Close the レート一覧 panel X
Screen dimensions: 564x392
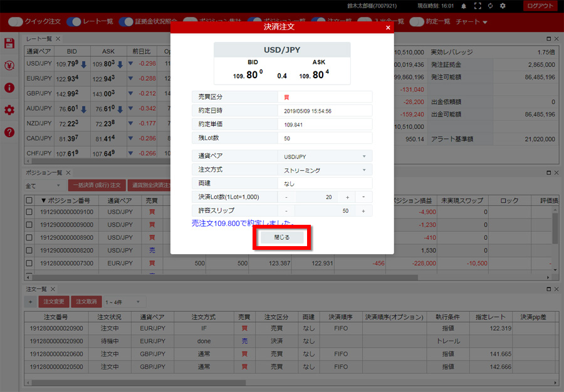click(x=58, y=38)
